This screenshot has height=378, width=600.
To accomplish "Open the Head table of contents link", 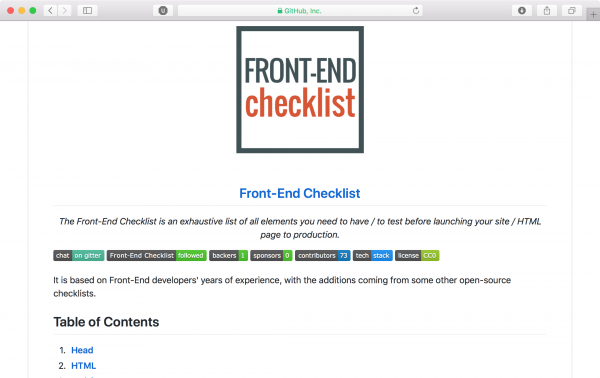I will pyautogui.click(x=82, y=350).
